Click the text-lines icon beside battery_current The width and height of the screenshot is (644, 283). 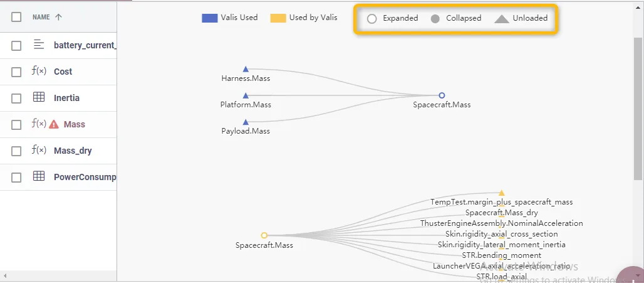tap(39, 45)
